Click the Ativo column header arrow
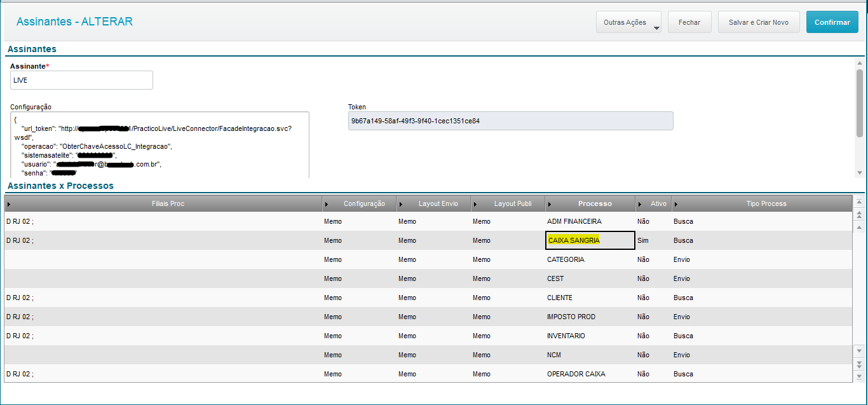 [x=640, y=204]
